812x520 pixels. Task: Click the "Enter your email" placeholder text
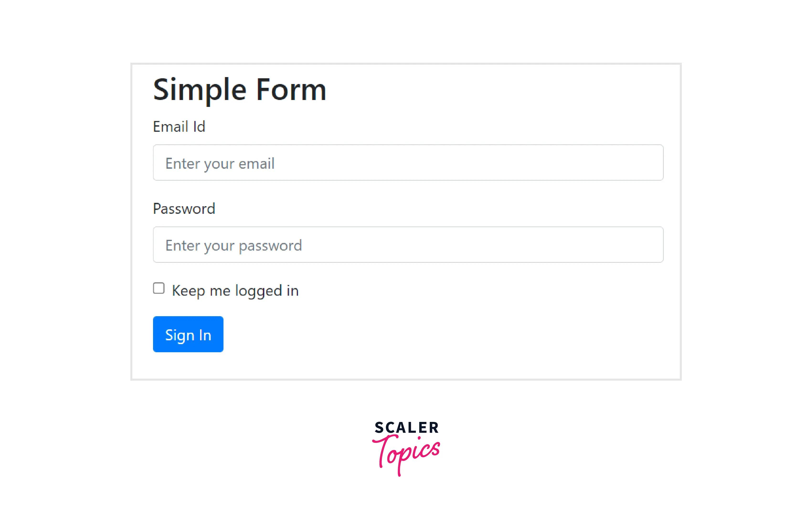pos(220,164)
